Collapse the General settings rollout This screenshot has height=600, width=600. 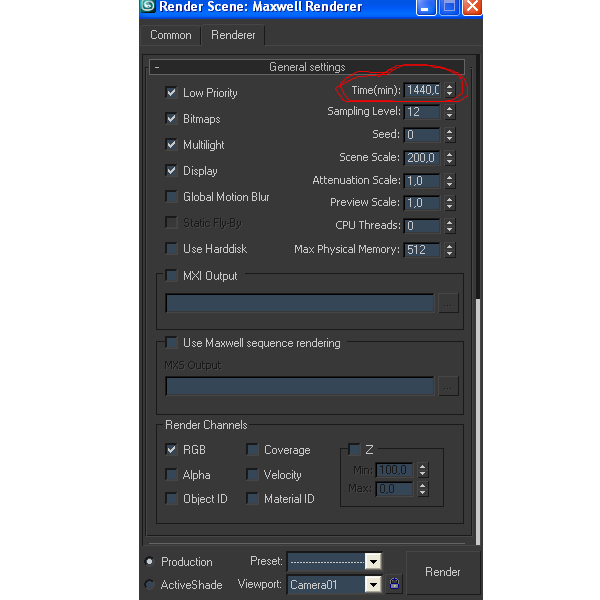[x=307, y=67]
